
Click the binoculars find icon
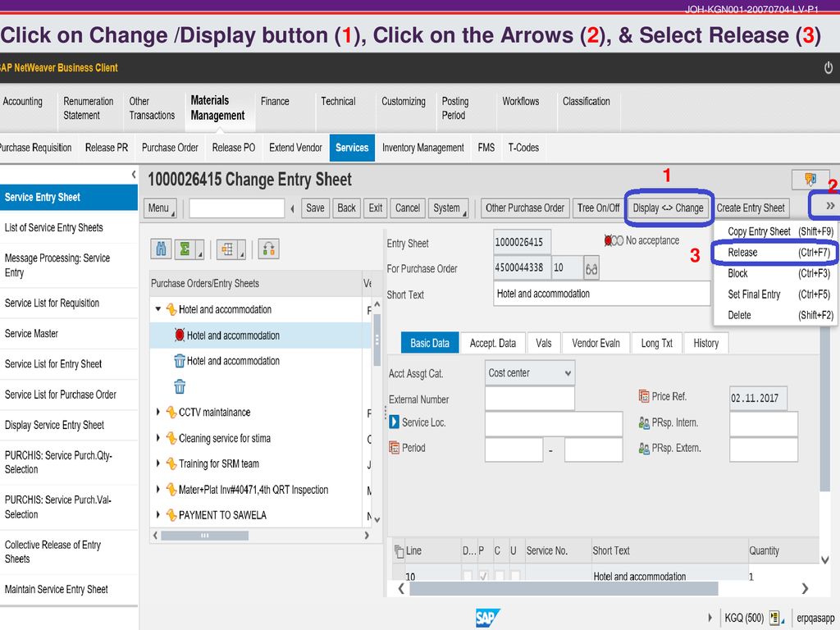pyautogui.click(x=162, y=249)
